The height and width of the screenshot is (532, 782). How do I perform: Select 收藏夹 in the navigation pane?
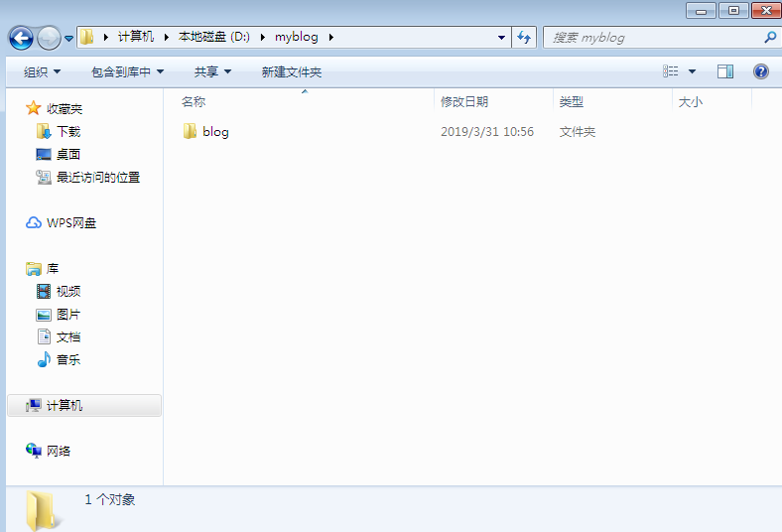[65, 109]
